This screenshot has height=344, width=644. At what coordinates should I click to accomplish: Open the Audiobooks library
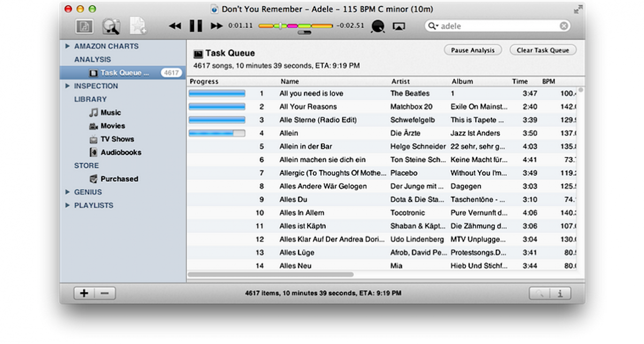pyautogui.click(x=121, y=152)
